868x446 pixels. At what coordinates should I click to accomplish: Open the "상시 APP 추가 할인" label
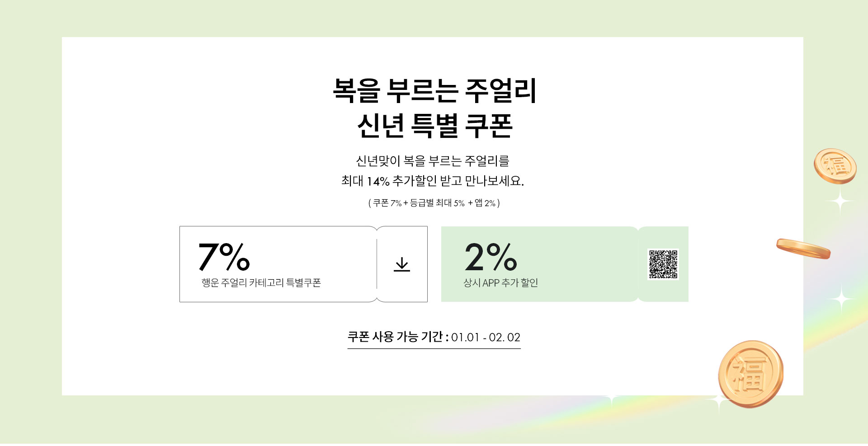(500, 283)
